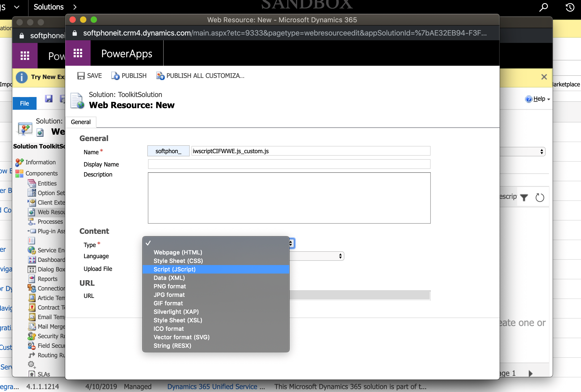
Task: Click the filter funnel icon in grid
Action: tap(524, 197)
